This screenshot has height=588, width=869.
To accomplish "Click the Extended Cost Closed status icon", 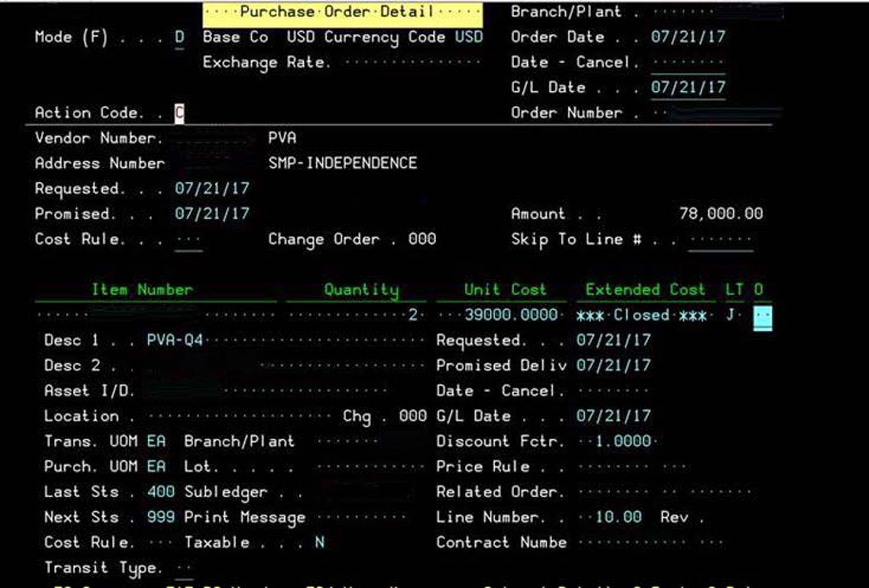I will click(764, 317).
